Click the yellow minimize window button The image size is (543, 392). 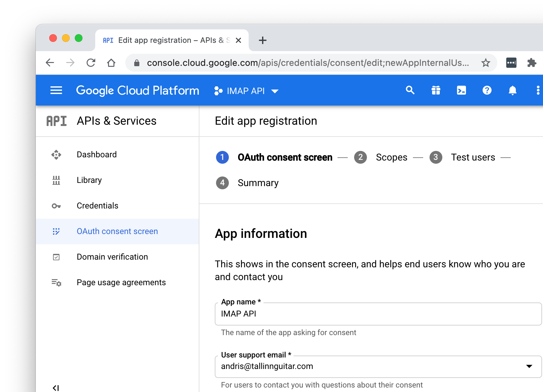pyautogui.click(x=66, y=38)
